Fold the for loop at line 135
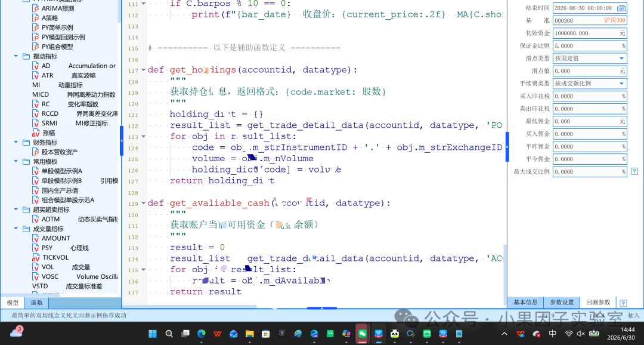 pos(143,270)
